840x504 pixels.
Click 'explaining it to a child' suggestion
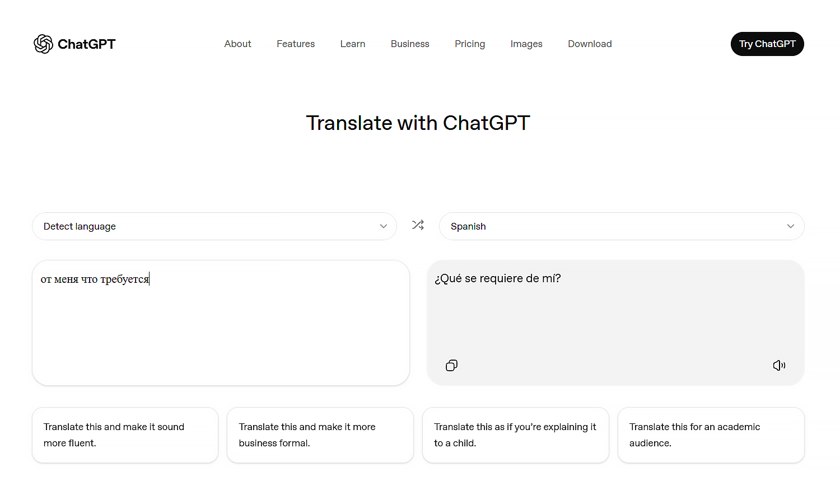515,435
